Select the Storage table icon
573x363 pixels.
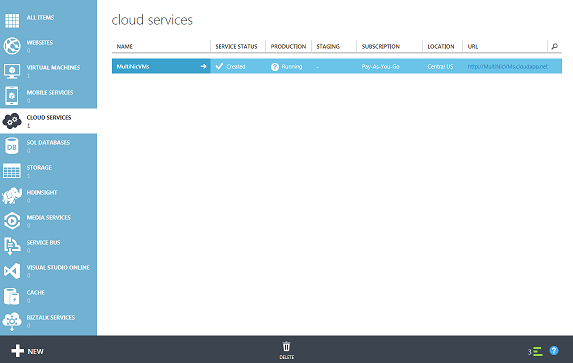[x=12, y=171]
